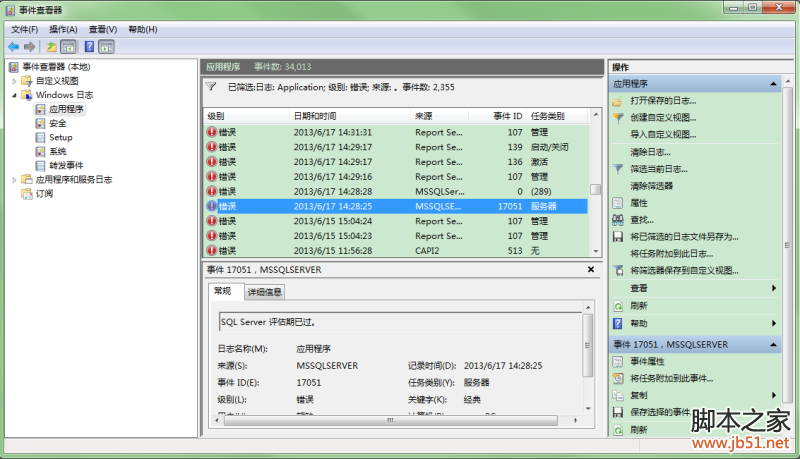This screenshot has height=459, width=800.
Task: Click 导入自定义视图 action
Action: [663, 135]
